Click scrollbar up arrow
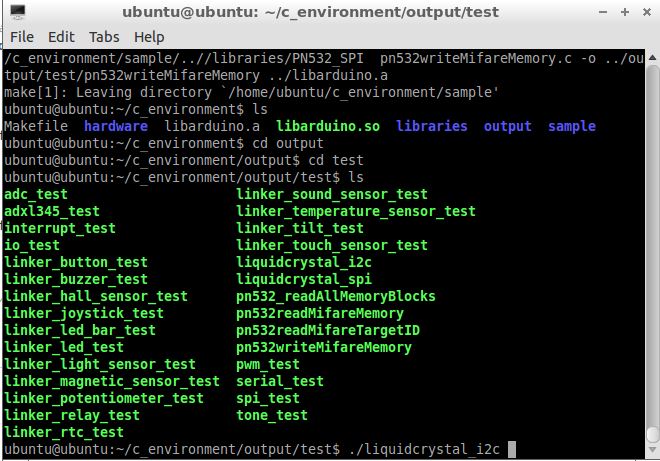 pos(652,57)
